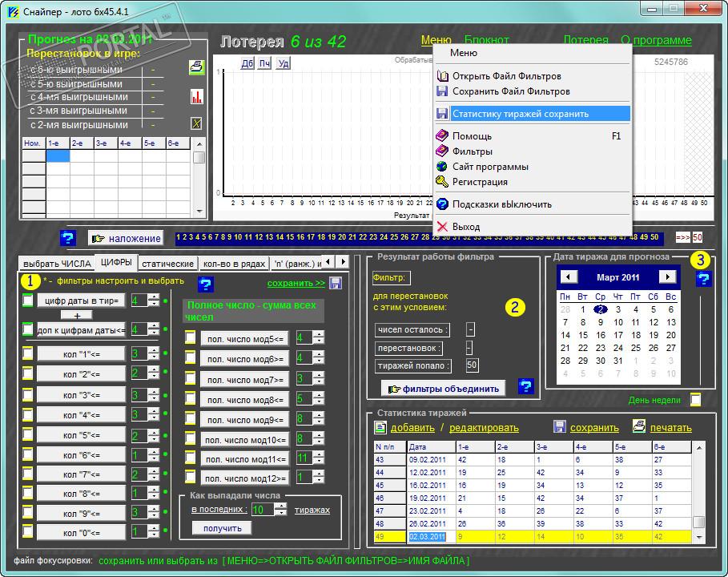This screenshot has height=577, width=728.
Task: Click statistics table vertical scrollbar
Action: click(698, 491)
